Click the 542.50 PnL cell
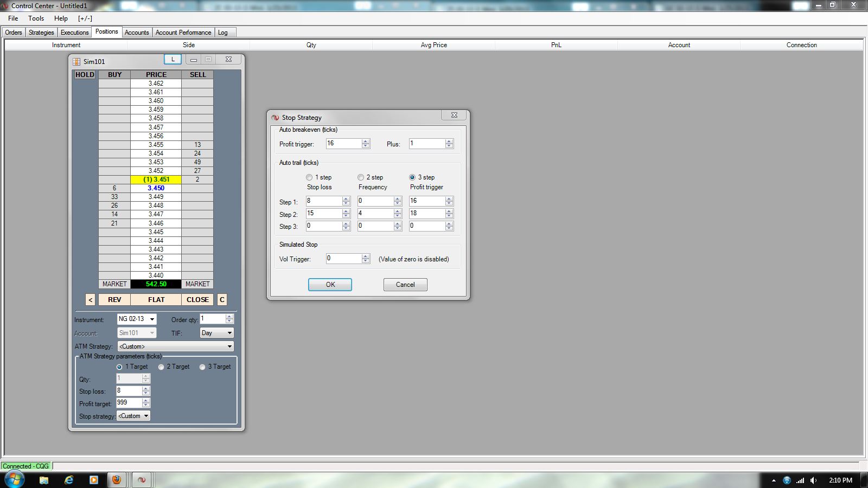 coord(156,284)
